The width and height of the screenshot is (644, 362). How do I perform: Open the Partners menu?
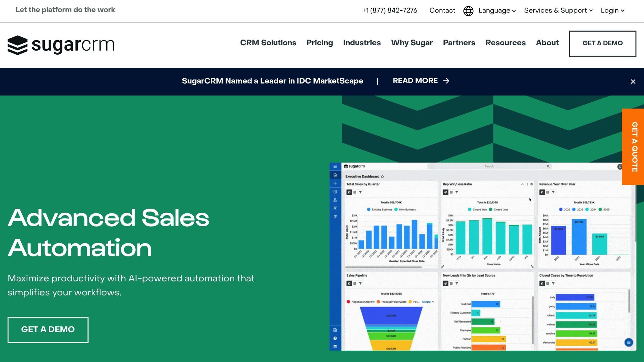pyautogui.click(x=459, y=43)
